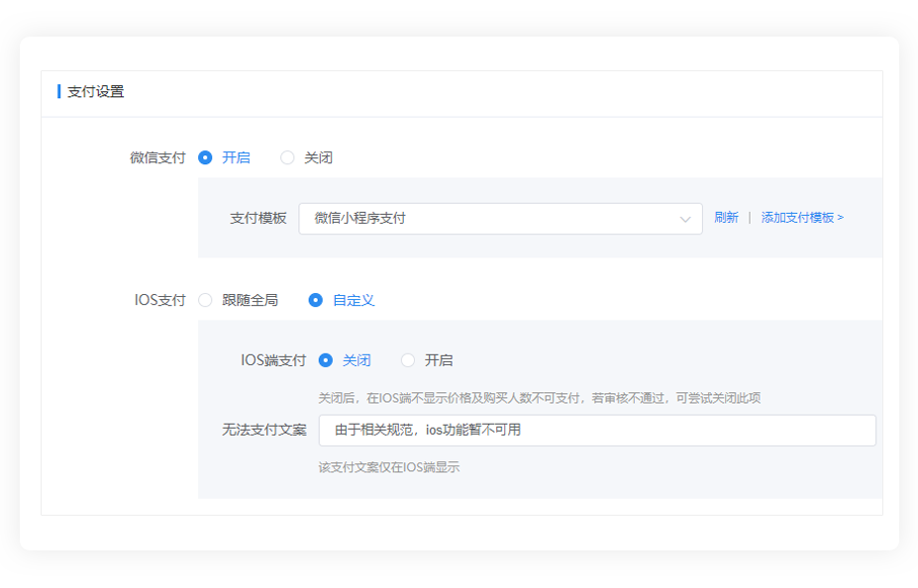This screenshot has height=588, width=918.
Task: Click the IOS端支付 field label
Action: (273, 360)
